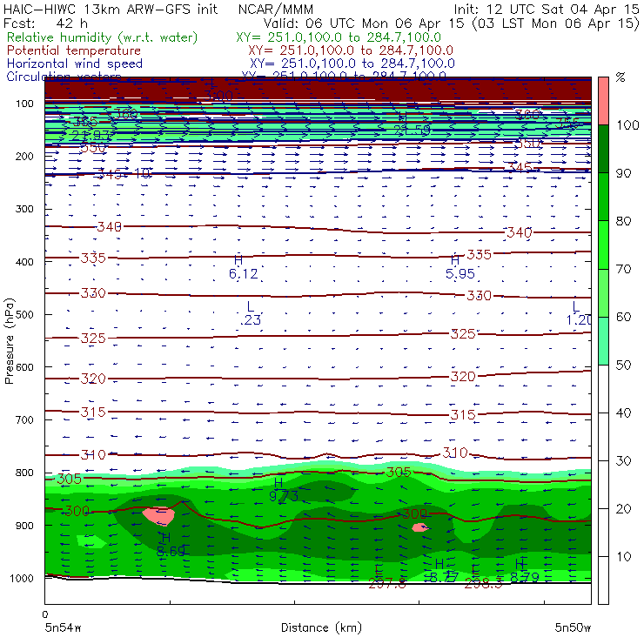The width and height of the screenshot is (644, 644).
Task: Click the '1000' pressure axis tick label
Action: (22, 578)
